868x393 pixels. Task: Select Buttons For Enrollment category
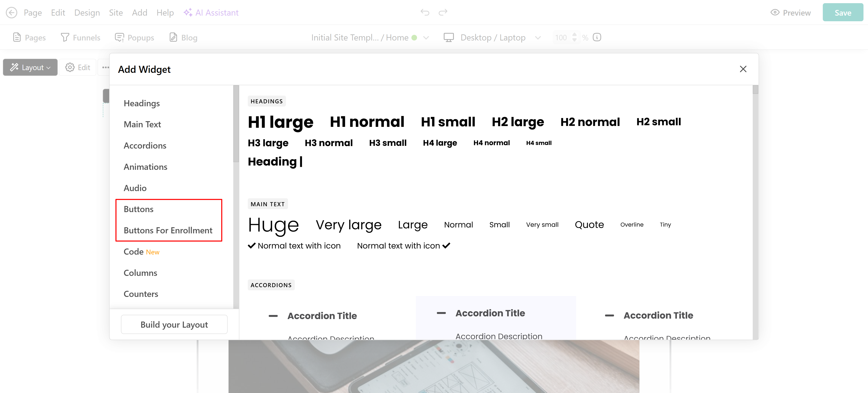(x=168, y=231)
